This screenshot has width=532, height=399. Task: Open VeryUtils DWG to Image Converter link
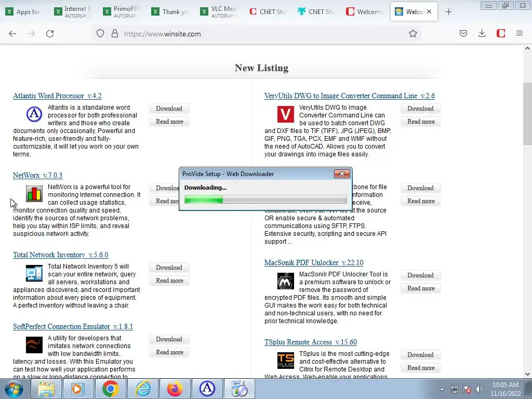point(350,96)
